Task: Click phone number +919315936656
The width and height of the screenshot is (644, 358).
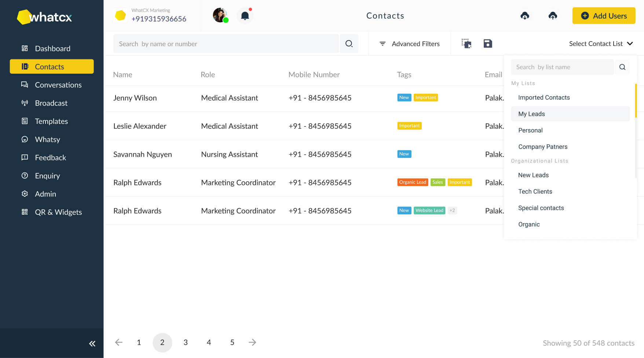Action: click(x=159, y=19)
